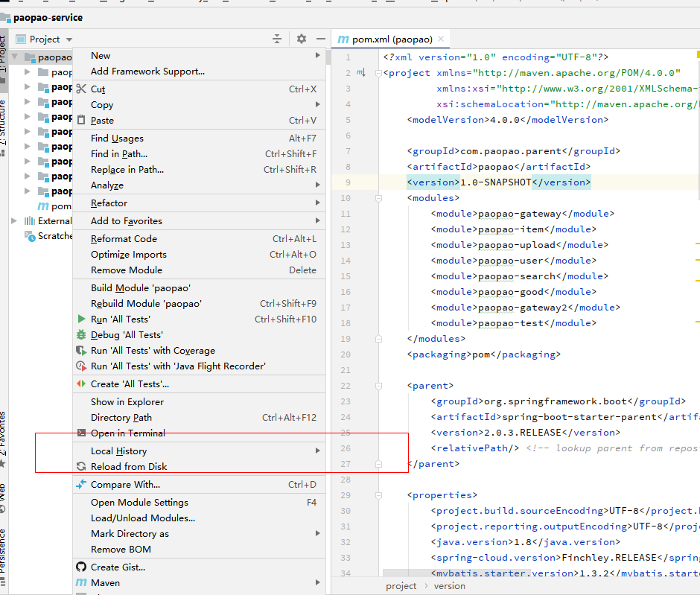Image resolution: width=700 pixels, height=595 pixels.
Task: Collapse the properties fold marker on line 29
Action: click(x=378, y=495)
